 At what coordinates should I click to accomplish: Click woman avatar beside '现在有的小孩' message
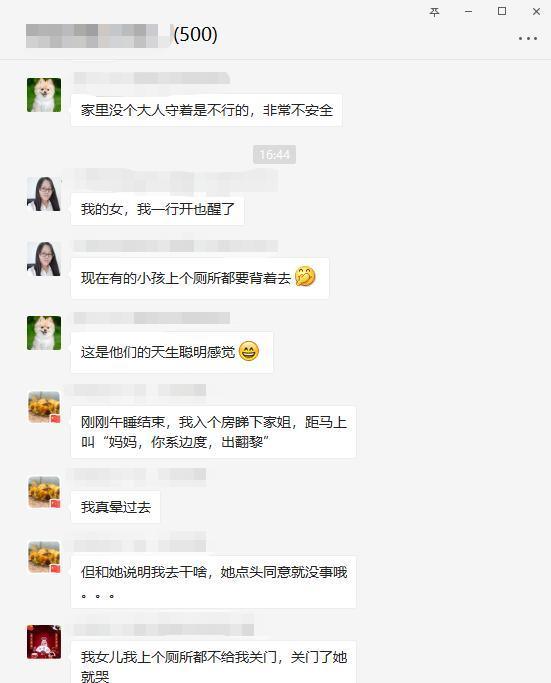point(44,259)
